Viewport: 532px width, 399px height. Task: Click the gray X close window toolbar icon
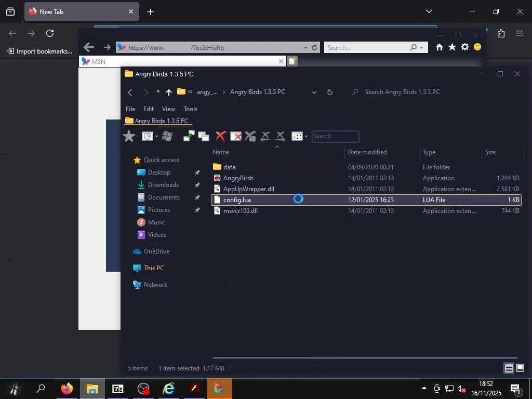[250, 136]
